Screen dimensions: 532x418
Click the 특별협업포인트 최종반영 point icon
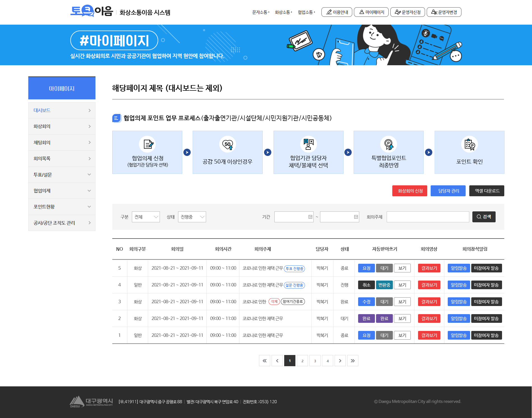coord(389,144)
